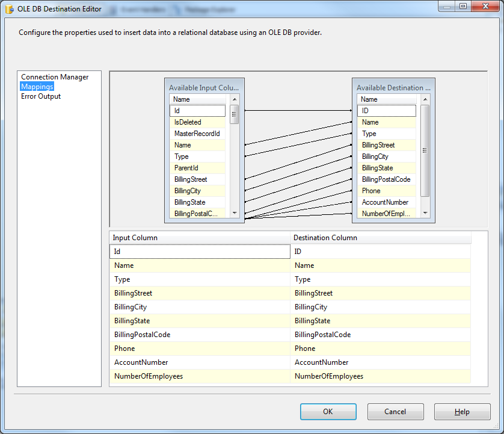Click up arrow of destination columns scrollbar
Image resolution: width=504 pixels, height=434 pixels.
425,99
